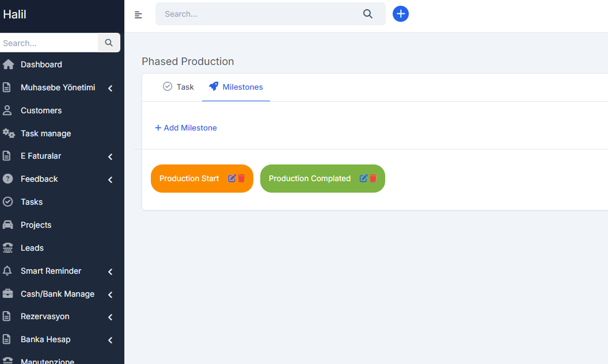
Task: Open the Projects page in sidebar
Action: coord(36,225)
